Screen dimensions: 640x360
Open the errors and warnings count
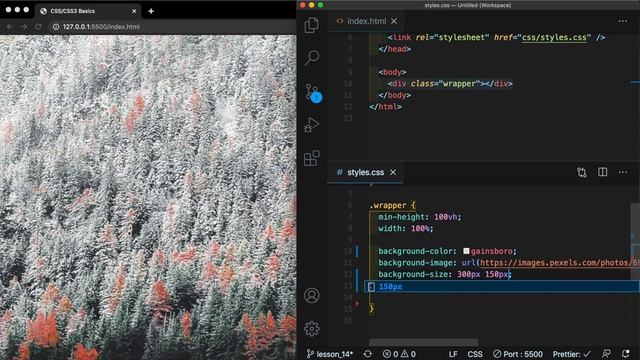click(399, 354)
